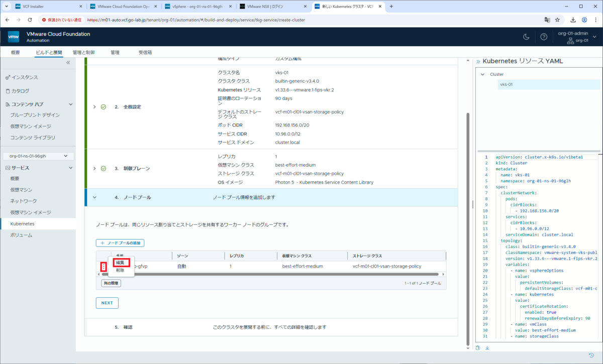Click the NEXT button

(x=107, y=303)
